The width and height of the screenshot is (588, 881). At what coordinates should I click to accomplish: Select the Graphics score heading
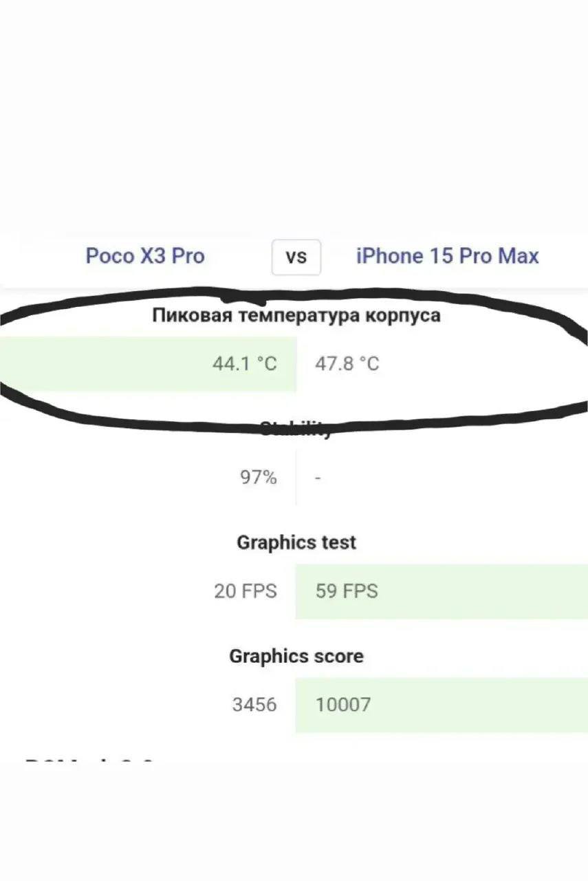coord(296,656)
